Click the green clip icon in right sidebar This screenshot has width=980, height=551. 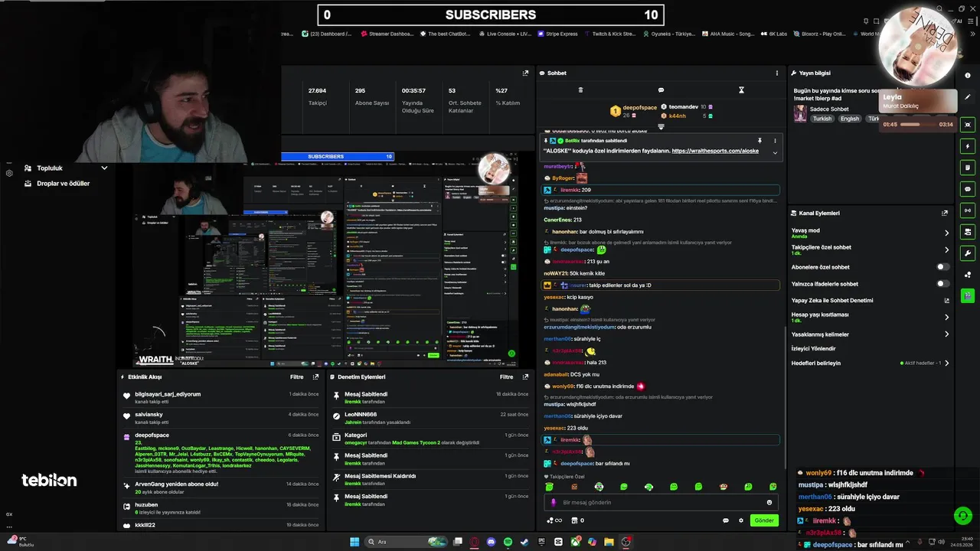coord(968,295)
